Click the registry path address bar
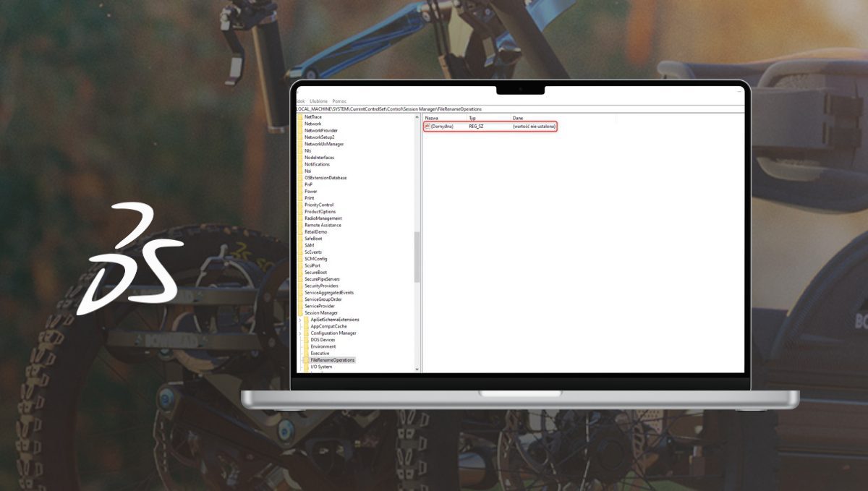The image size is (868, 491). [x=520, y=108]
